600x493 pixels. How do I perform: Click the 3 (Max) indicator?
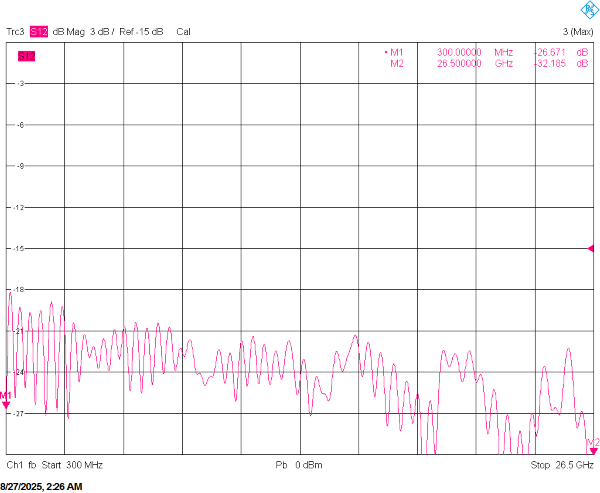coord(578,32)
